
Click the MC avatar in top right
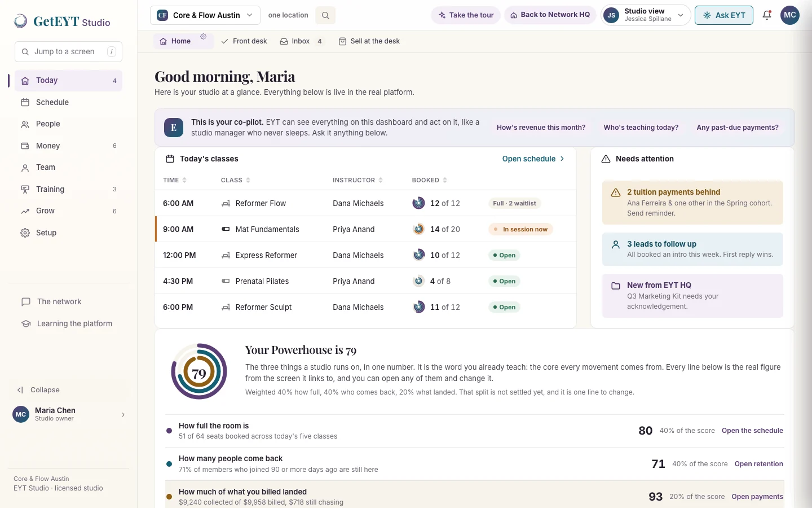pyautogui.click(x=790, y=15)
